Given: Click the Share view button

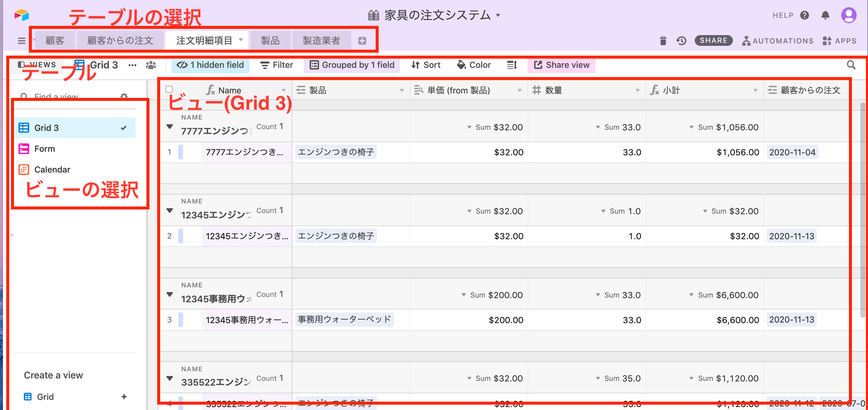Looking at the screenshot, I should pos(561,65).
